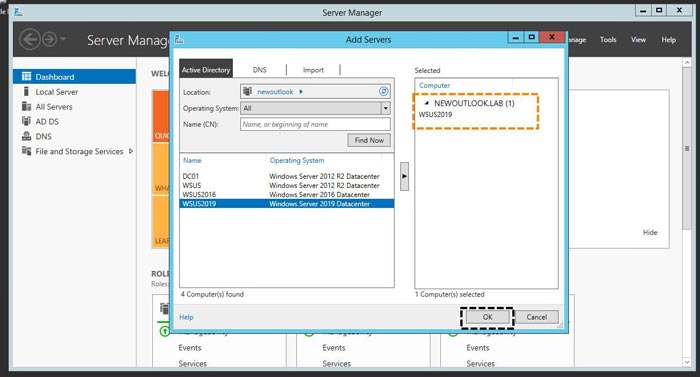Click AD DS label in sidebar
Image resolution: width=700 pixels, height=377 pixels.
(x=47, y=121)
